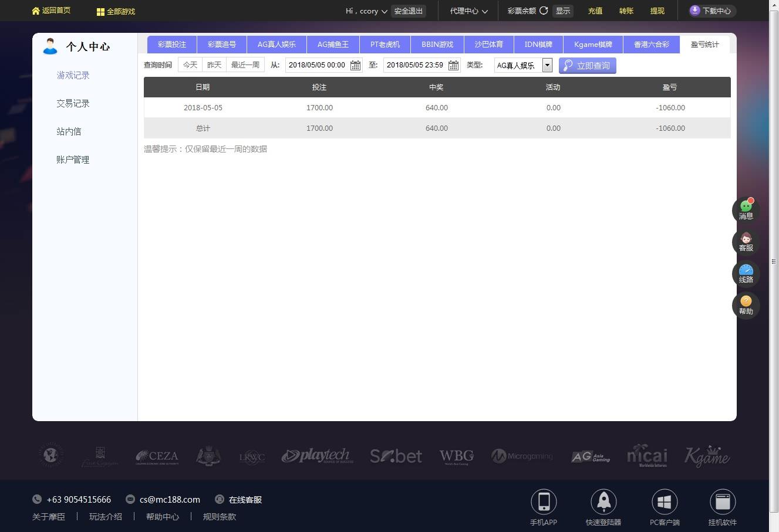
Task: Open calendar picker for start date
Action: click(x=355, y=65)
